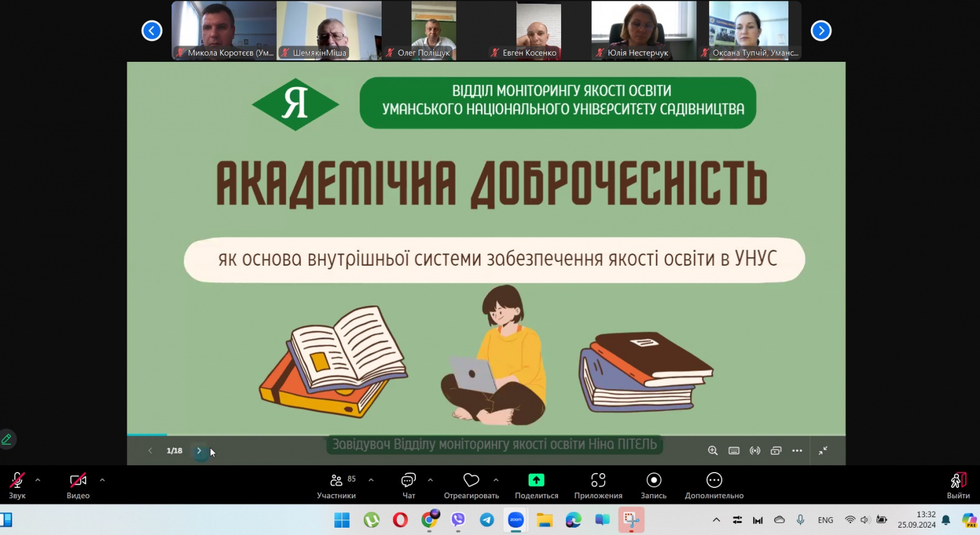
Task: Select Юлія Нестерчук video thumbnail
Action: click(x=644, y=30)
